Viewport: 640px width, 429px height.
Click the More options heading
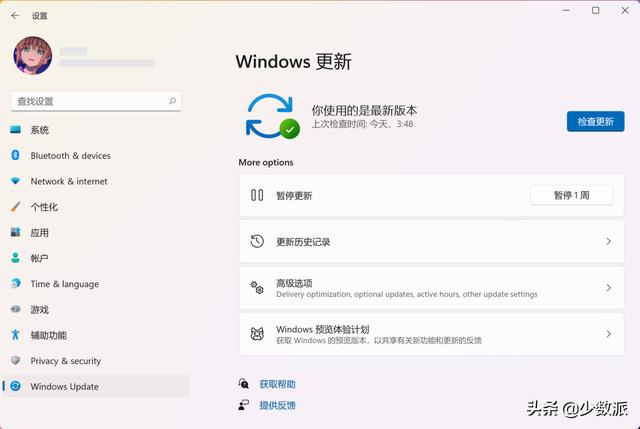pos(266,162)
